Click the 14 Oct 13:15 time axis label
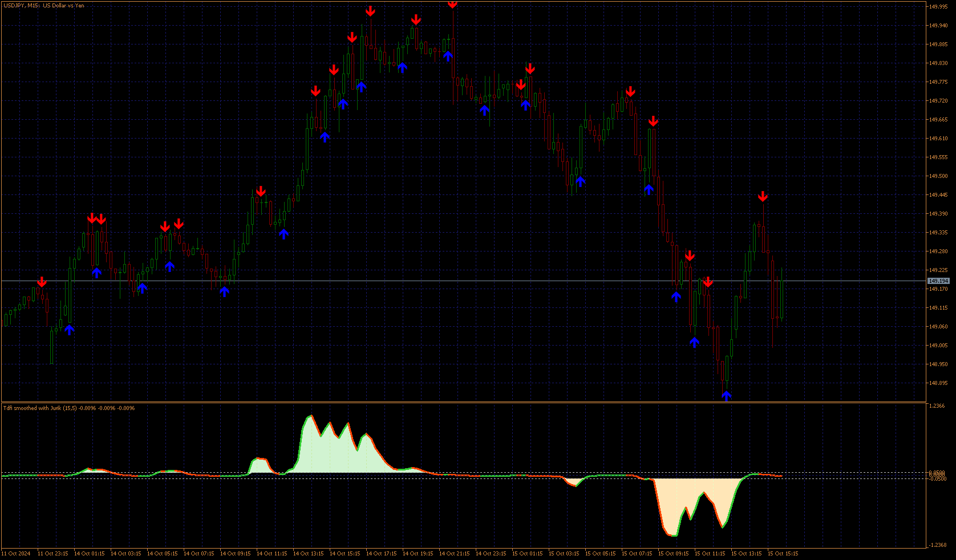956x560 pixels. pos(308,554)
